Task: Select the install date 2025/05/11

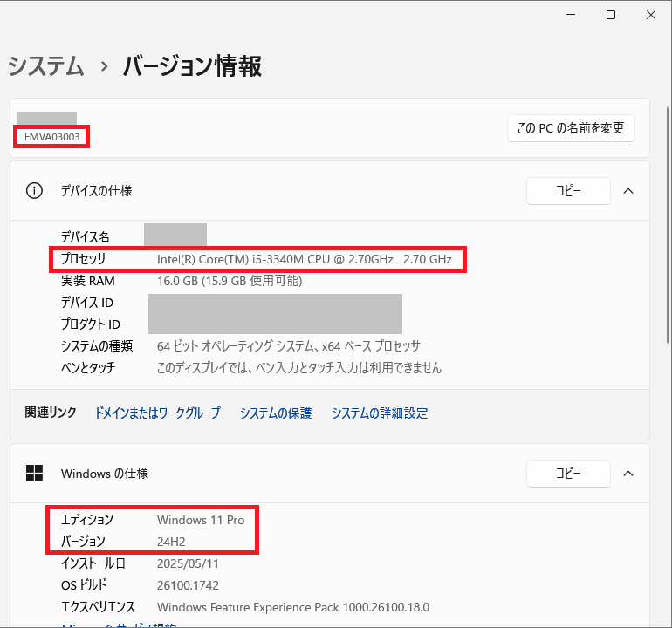Action: pyautogui.click(x=188, y=563)
